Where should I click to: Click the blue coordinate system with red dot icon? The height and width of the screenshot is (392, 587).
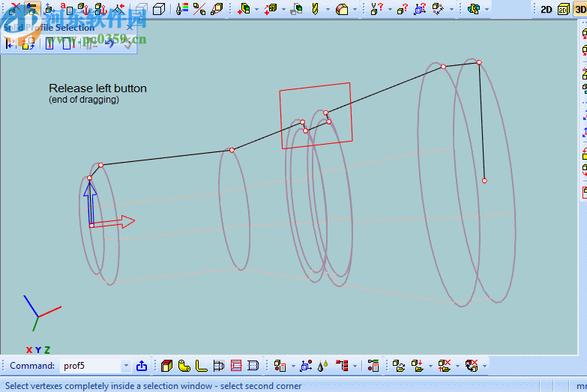coord(306,366)
